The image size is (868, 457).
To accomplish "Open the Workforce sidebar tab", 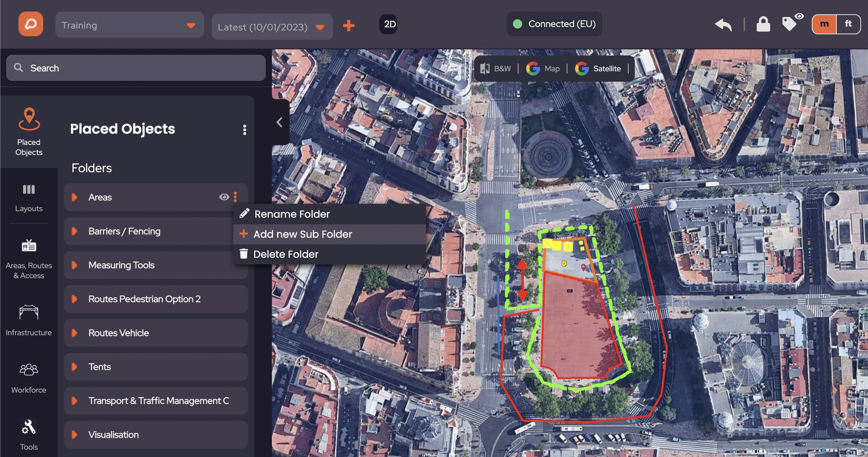I will tap(29, 378).
